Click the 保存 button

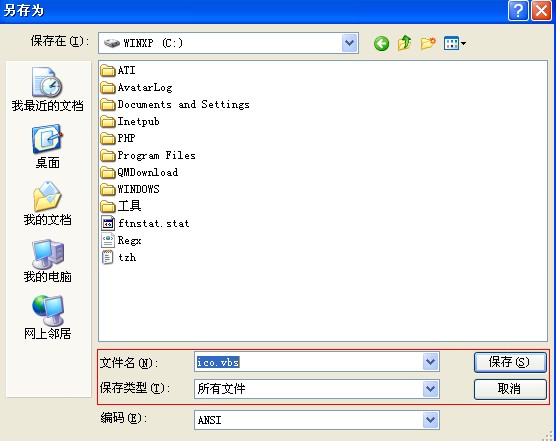[510, 362]
